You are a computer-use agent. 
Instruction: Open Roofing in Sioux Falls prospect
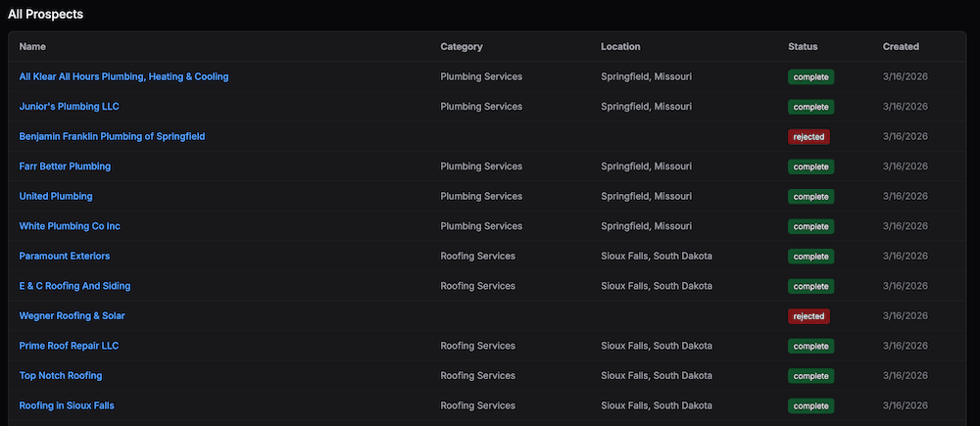(x=67, y=405)
